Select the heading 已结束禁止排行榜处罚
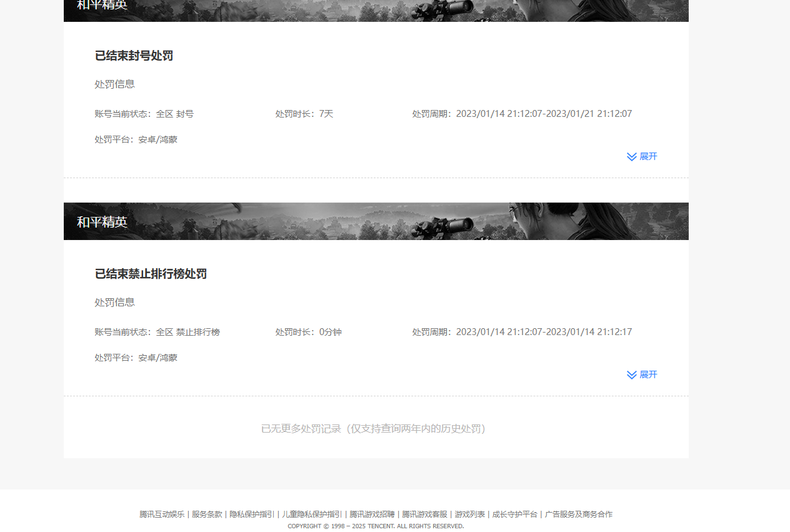 (x=151, y=274)
